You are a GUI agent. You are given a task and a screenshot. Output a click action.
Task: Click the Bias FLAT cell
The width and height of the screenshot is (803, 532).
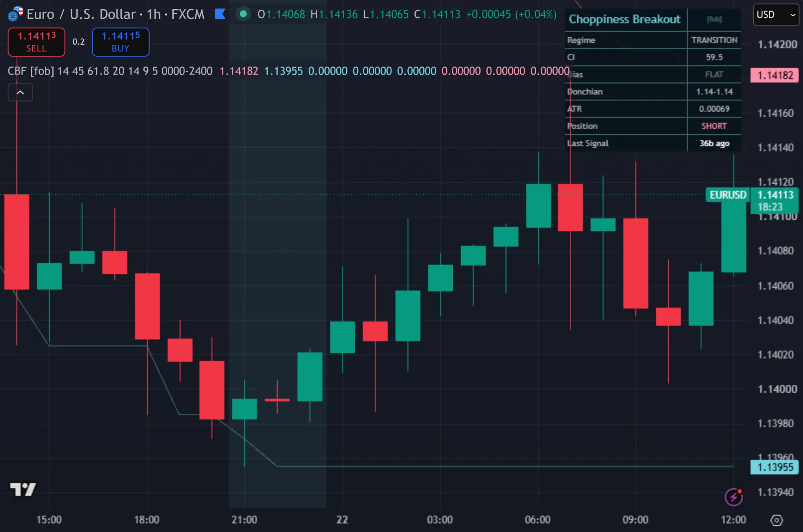pos(714,74)
